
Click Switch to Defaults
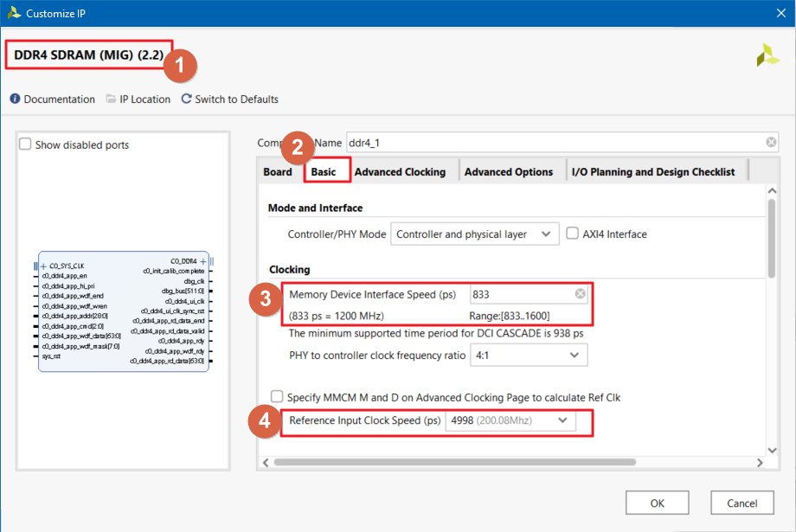236,99
